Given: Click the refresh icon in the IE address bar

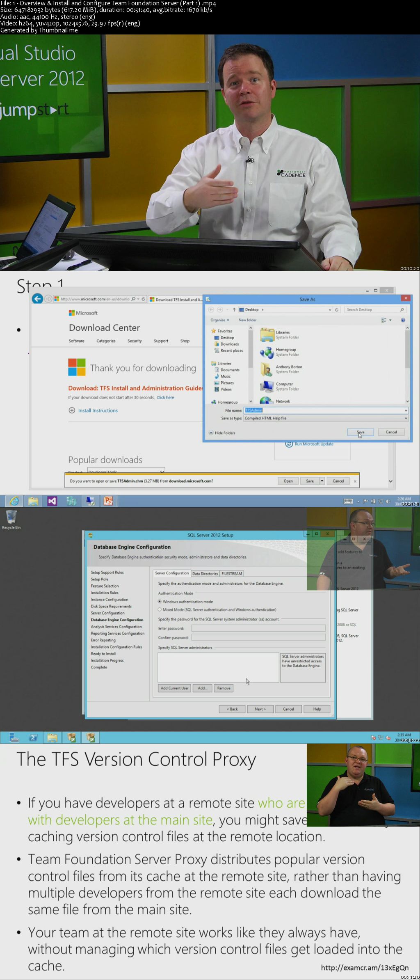Looking at the screenshot, I should pyautogui.click(x=143, y=299).
